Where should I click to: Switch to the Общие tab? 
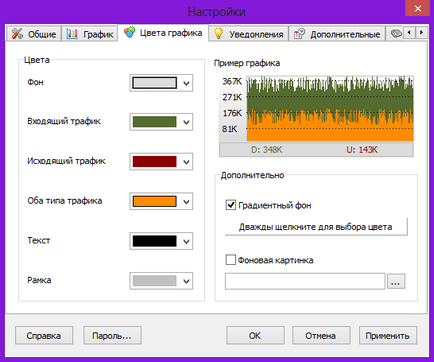point(34,34)
